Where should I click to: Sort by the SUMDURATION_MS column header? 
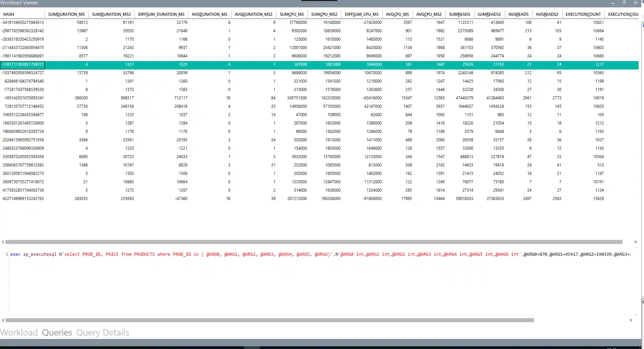(66, 14)
